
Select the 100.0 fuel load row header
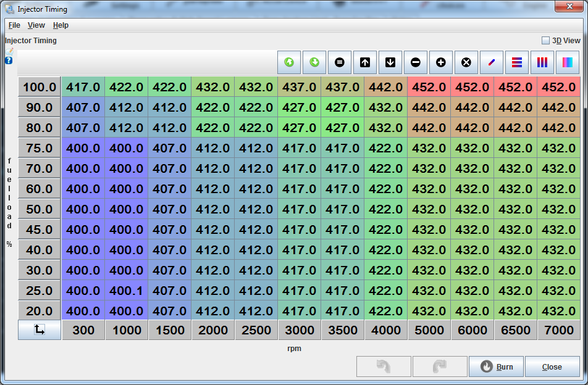click(x=40, y=87)
